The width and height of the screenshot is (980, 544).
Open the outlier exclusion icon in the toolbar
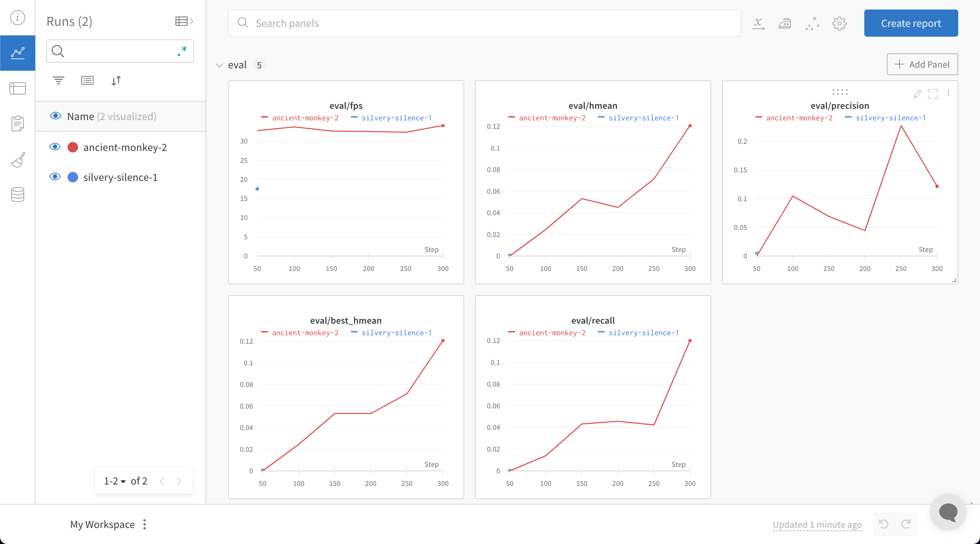tap(813, 23)
